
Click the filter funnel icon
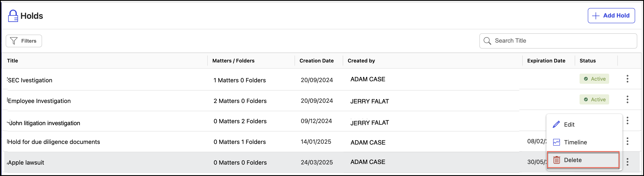[14, 41]
